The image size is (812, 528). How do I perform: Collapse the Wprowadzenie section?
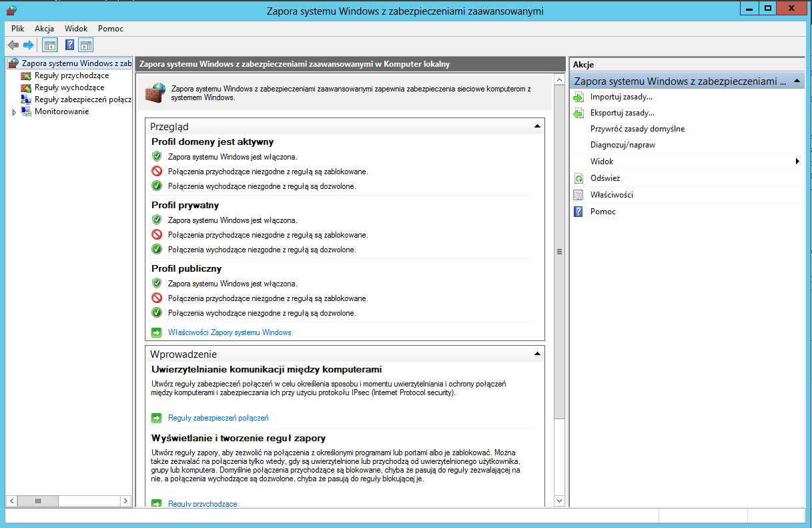pos(536,354)
